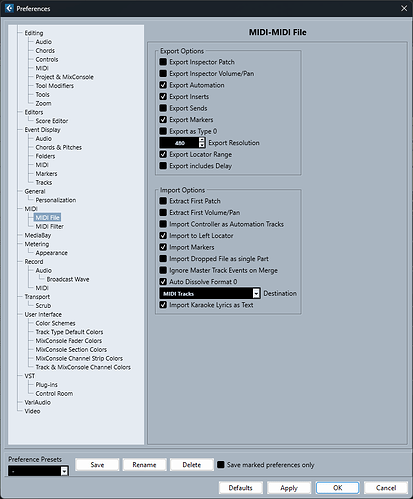This screenshot has width=413, height=499.
Task: Save the current preference preset
Action: (x=97, y=465)
